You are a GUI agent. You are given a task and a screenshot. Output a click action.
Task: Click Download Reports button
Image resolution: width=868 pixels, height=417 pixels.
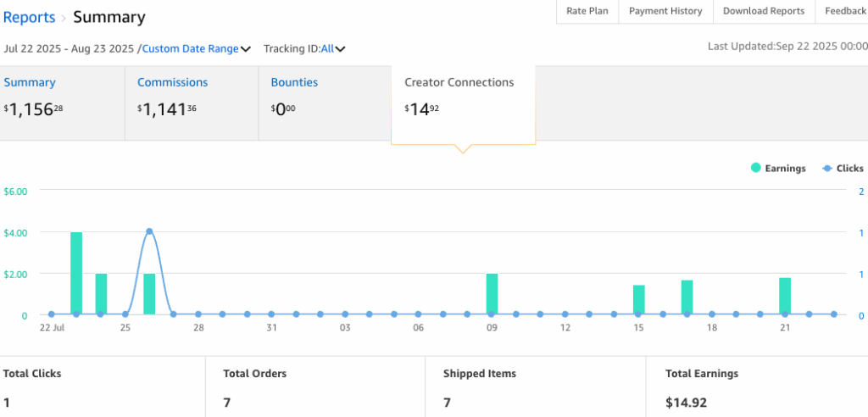tap(763, 11)
